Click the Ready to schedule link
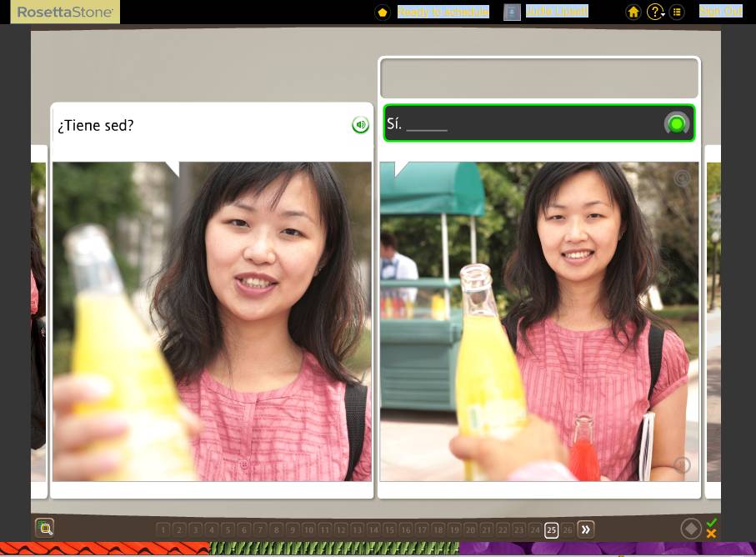 443,12
